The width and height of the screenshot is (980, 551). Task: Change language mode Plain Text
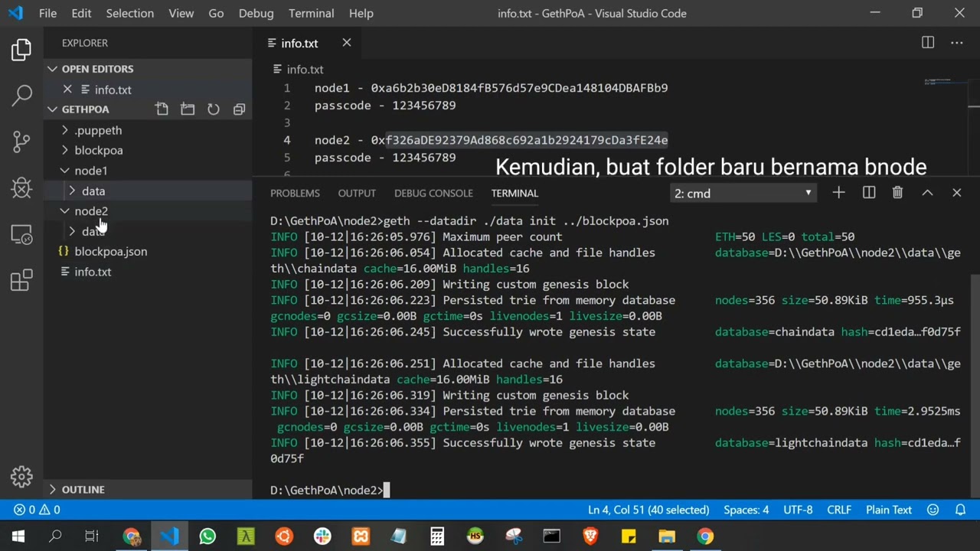pos(889,510)
